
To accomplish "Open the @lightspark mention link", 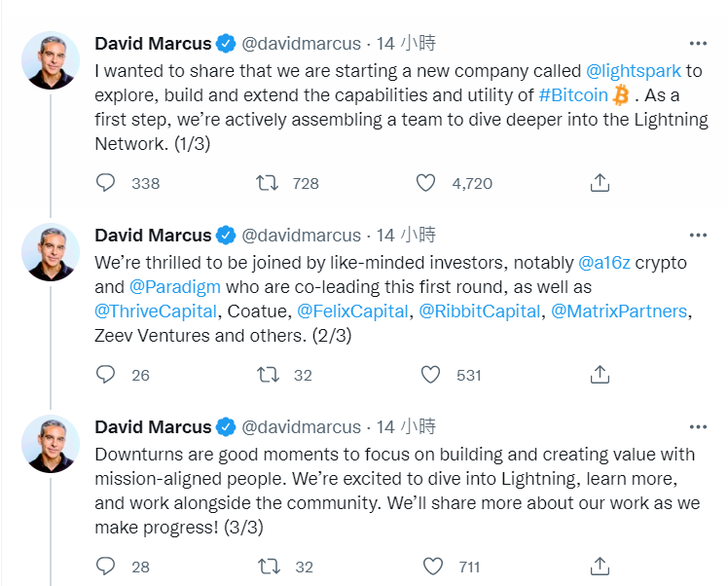I will coord(632,70).
